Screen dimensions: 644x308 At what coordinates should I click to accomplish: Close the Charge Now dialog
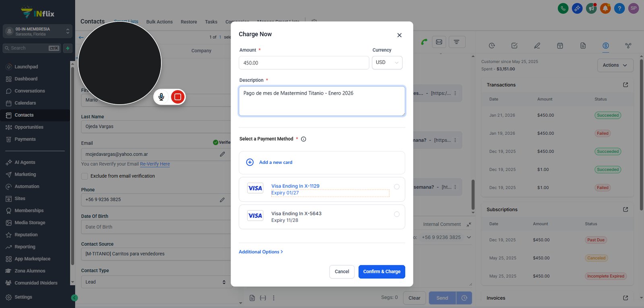[399, 35]
